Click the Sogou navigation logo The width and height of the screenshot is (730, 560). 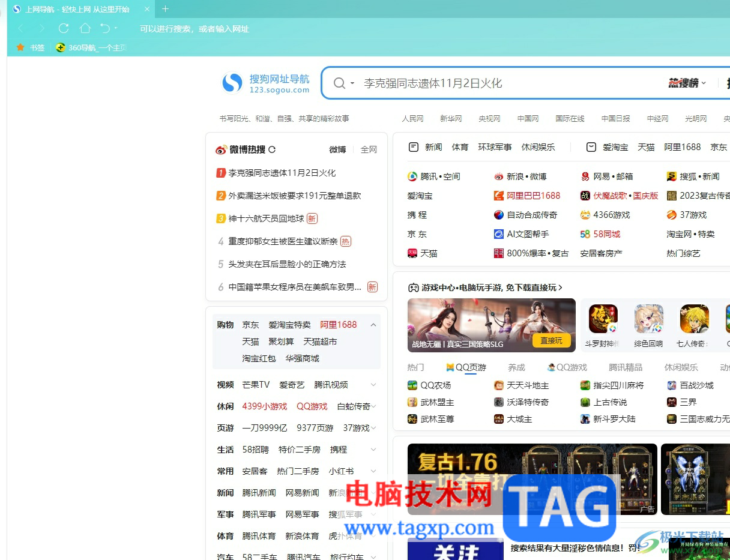click(265, 83)
